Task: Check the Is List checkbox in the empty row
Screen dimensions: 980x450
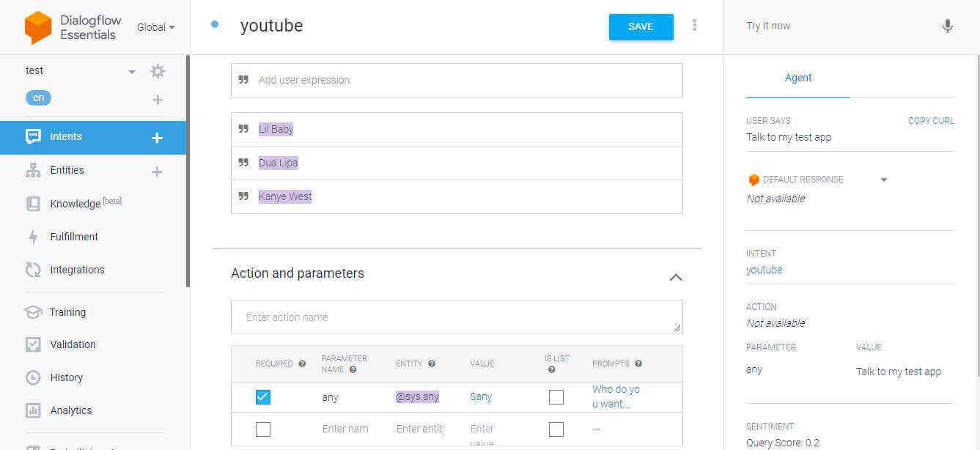Action: pyautogui.click(x=556, y=429)
